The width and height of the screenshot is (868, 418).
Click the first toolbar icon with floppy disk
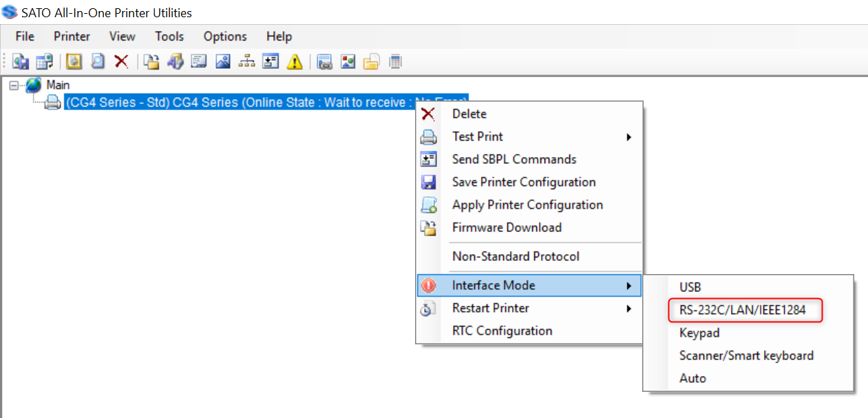(21, 62)
